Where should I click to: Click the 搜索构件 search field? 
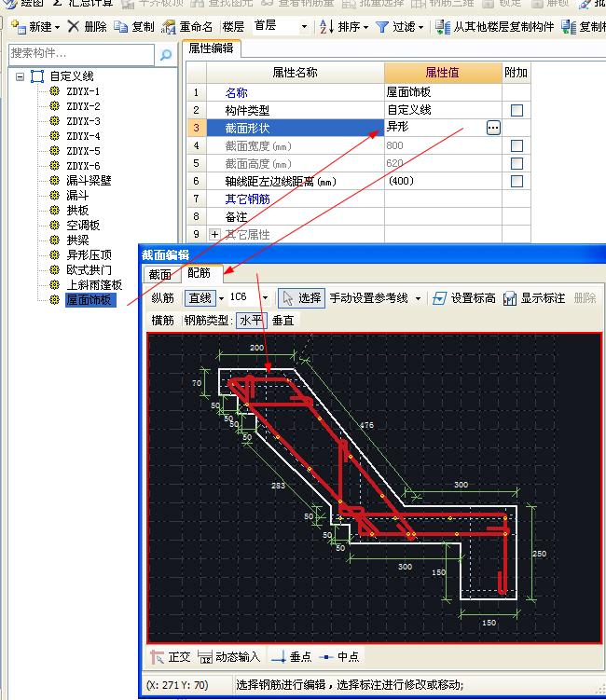coord(81,54)
